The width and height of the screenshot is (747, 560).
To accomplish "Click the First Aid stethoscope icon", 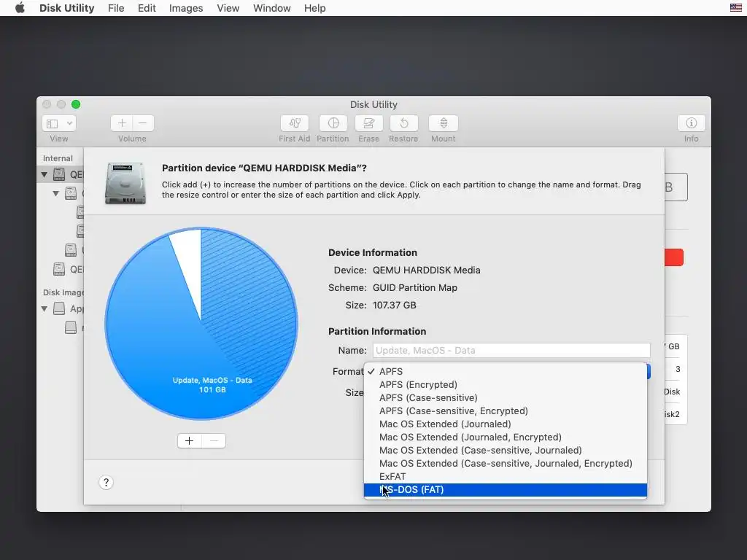I will point(295,123).
